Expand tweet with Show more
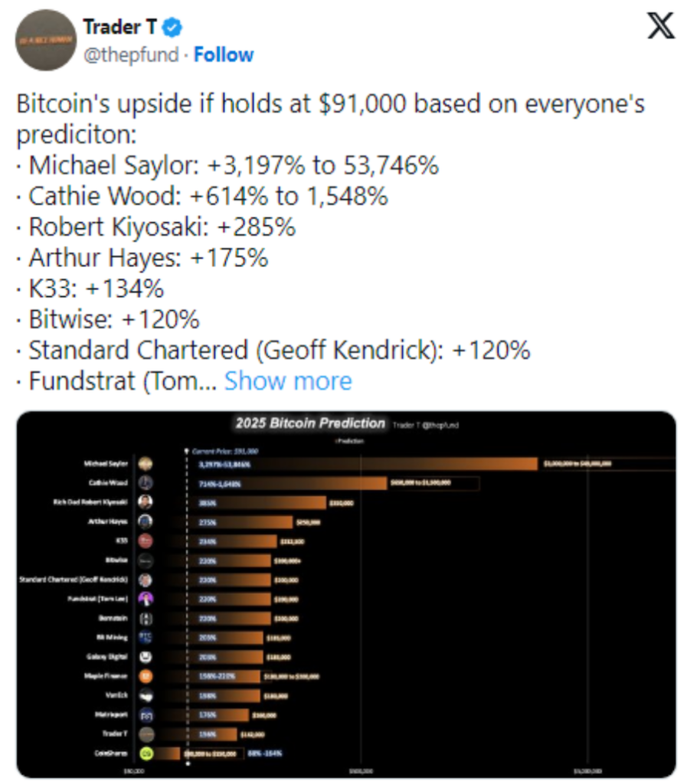The image size is (687, 784). pyautogui.click(x=288, y=381)
